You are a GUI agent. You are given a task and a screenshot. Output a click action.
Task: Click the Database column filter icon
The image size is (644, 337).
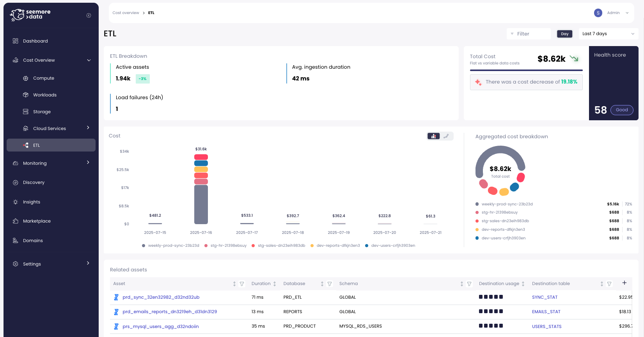coord(330,284)
